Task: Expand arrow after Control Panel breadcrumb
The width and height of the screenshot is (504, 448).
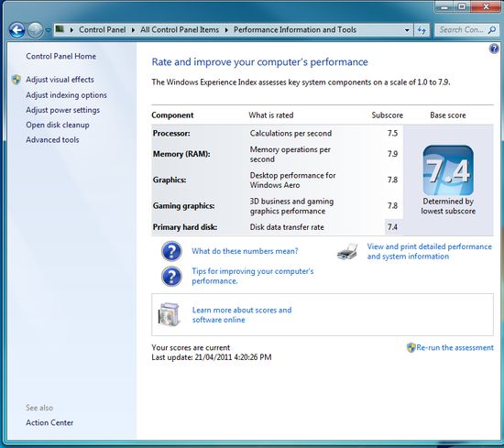Action: [133, 30]
